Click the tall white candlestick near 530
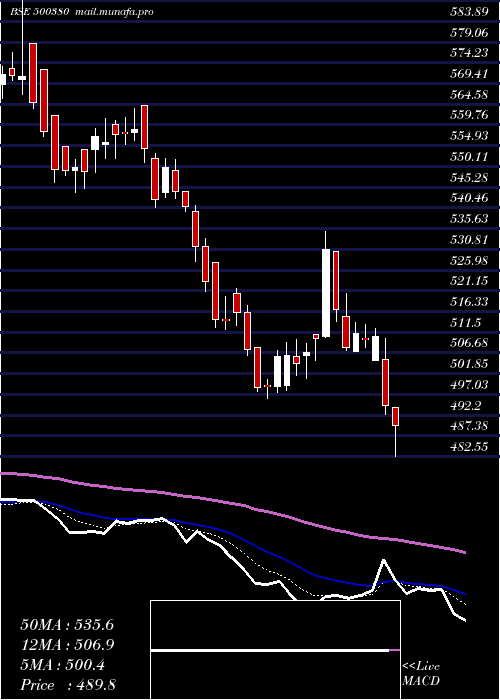 pyautogui.click(x=326, y=292)
